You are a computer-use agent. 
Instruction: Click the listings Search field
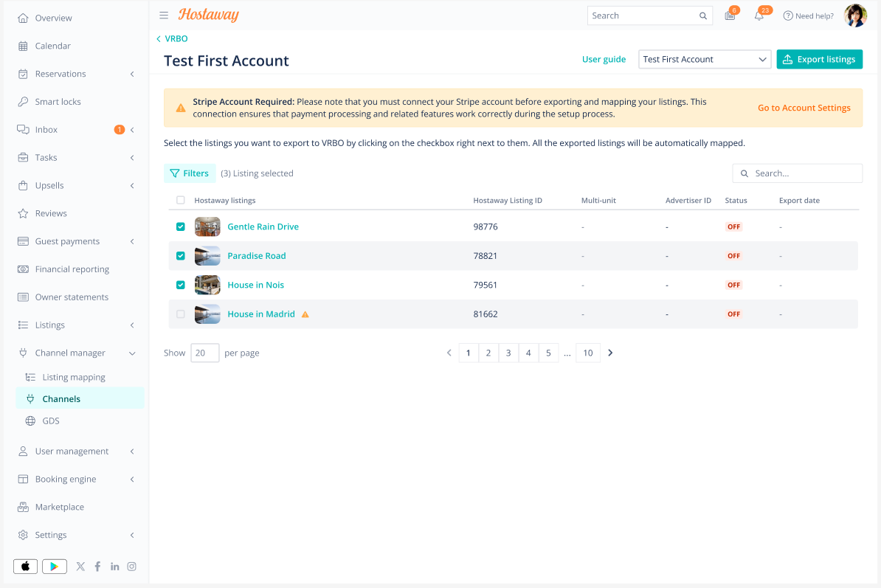797,173
